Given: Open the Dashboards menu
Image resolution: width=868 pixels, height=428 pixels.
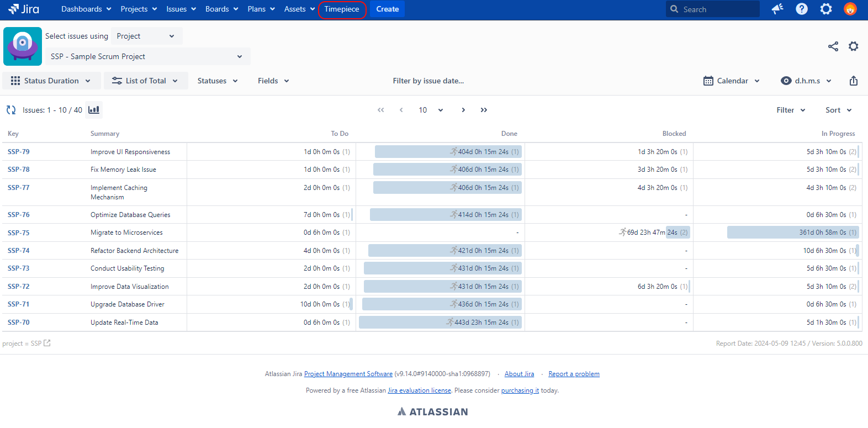Looking at the screenshot, I should coord(86,9).
